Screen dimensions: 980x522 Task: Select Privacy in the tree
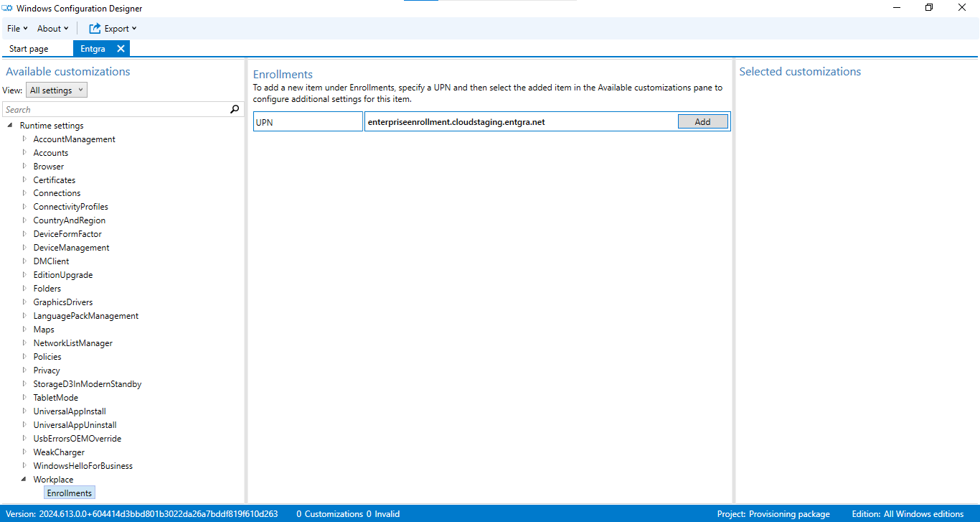[47, 370]
